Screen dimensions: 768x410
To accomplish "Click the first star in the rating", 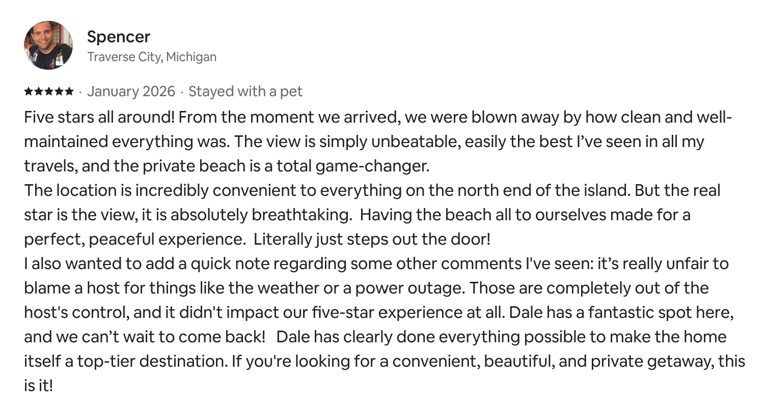I will [x=29, y=92].
